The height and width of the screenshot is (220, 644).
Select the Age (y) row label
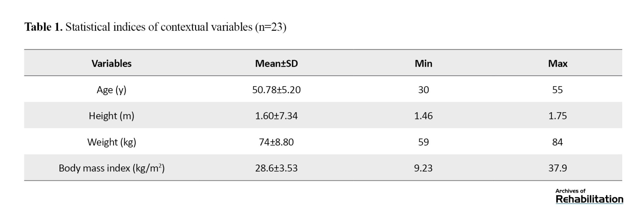pyautogui.click(x=111, y=90)
